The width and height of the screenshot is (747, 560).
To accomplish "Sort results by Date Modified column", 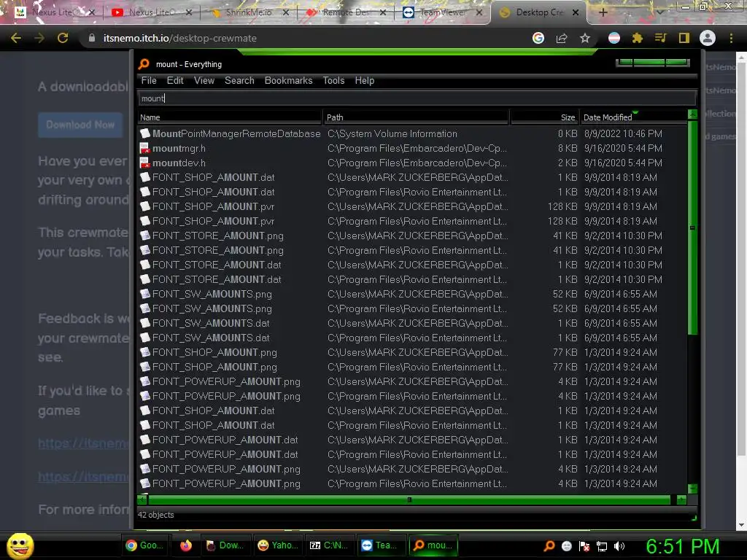I will click(633, 117).
